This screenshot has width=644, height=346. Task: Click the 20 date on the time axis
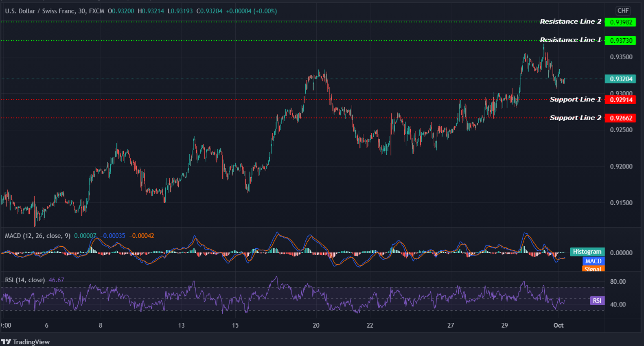point(316,325)
